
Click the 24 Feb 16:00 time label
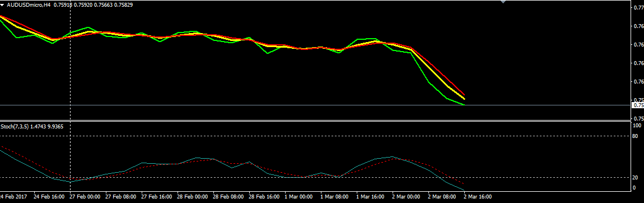pyautogui.click(x=49, y=196)
